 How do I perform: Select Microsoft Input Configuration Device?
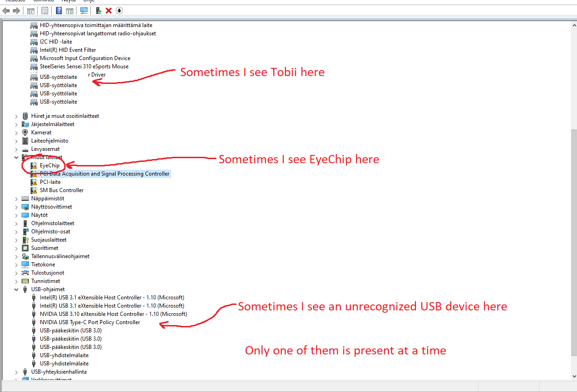click(85, 58)
